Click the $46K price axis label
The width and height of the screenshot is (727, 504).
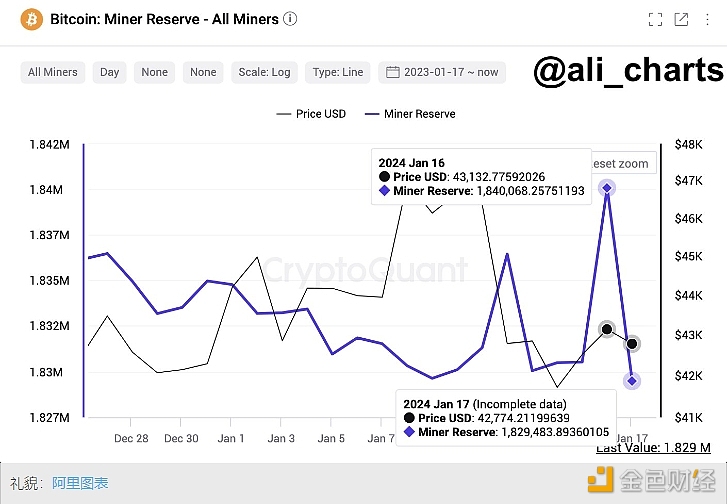click(x=689, y=218)
